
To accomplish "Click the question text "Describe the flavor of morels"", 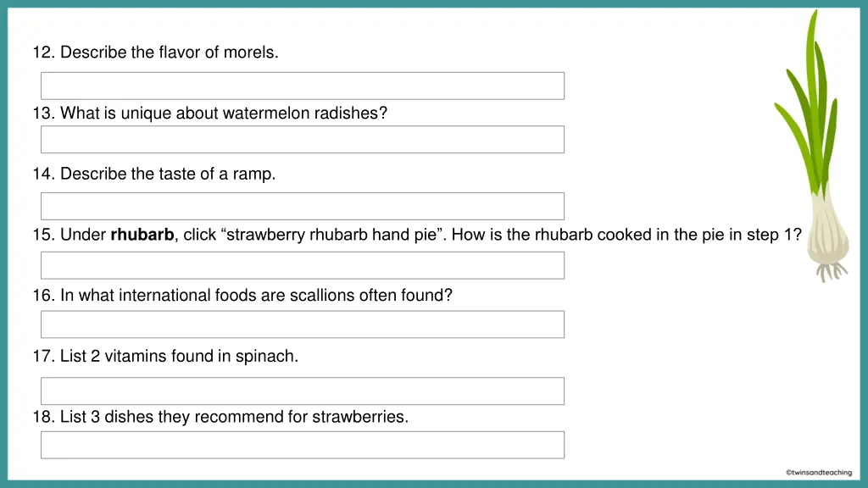I will [x=169, y=52].
